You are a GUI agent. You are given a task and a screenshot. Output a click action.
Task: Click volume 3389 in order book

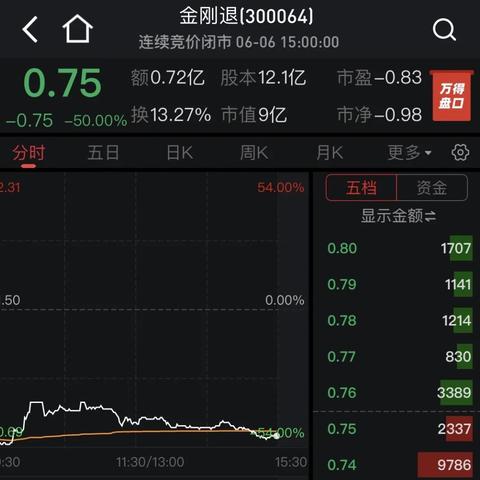click(454, 393)
